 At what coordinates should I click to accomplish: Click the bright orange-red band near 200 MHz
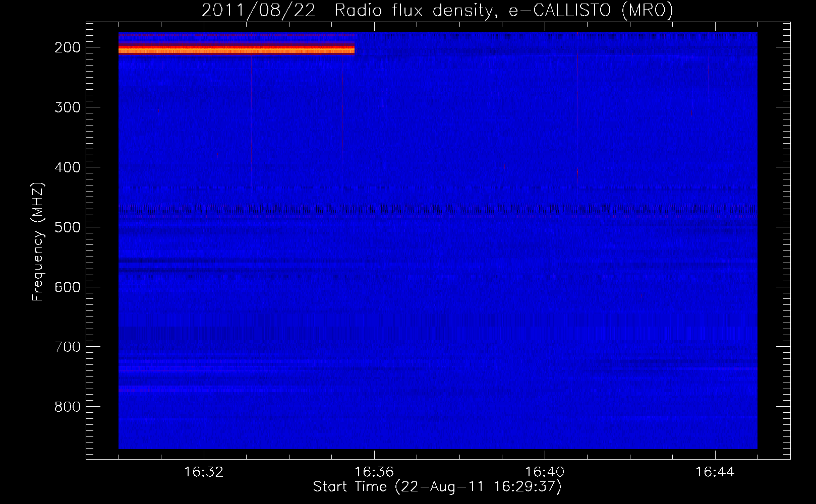click(237, 49)
